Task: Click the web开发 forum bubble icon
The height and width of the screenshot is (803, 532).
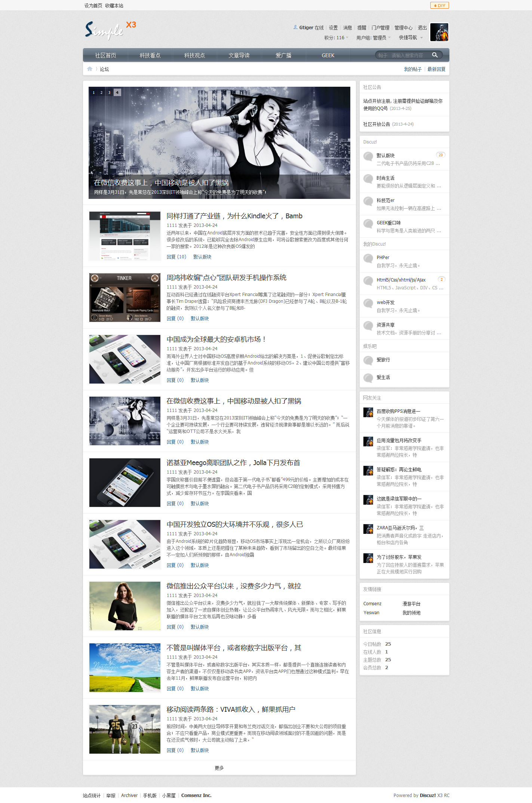Action: [368, 303]
